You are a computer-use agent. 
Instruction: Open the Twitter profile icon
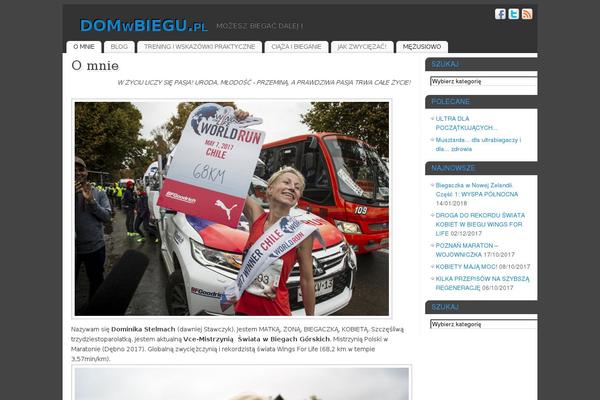(x=514, y=14)
